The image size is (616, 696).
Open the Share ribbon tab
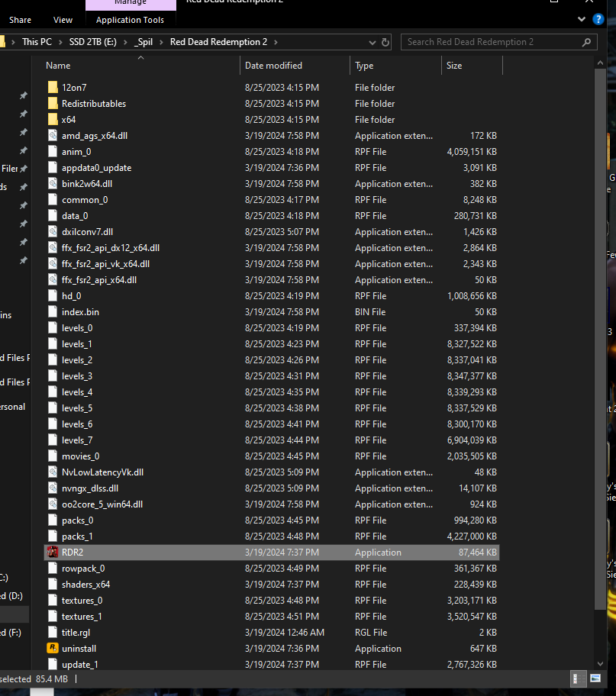(x=20, y=20)
